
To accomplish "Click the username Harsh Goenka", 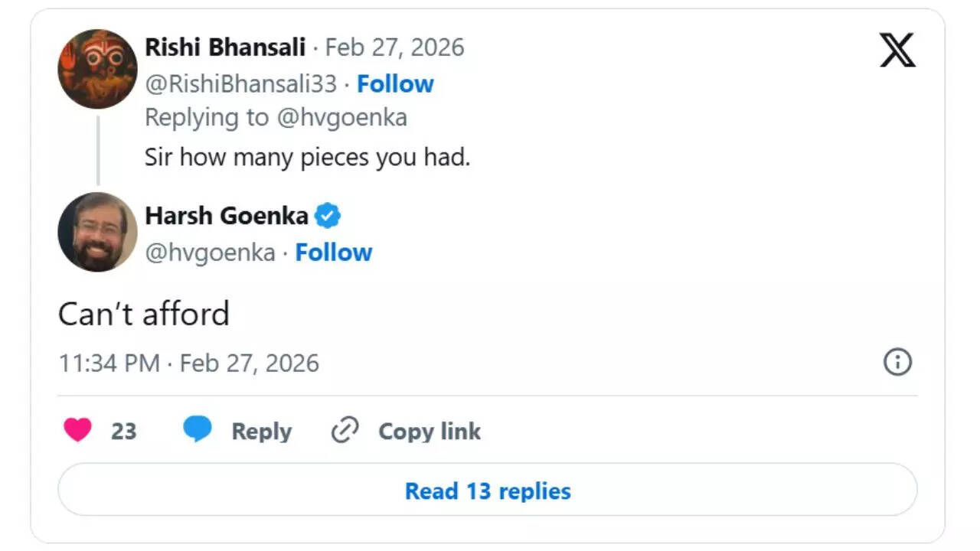I will coord(227,216).
